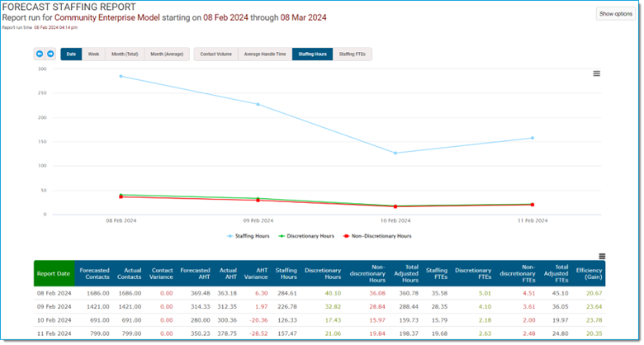
Task: Click Efficiency value 23.78
Action: 594,320
